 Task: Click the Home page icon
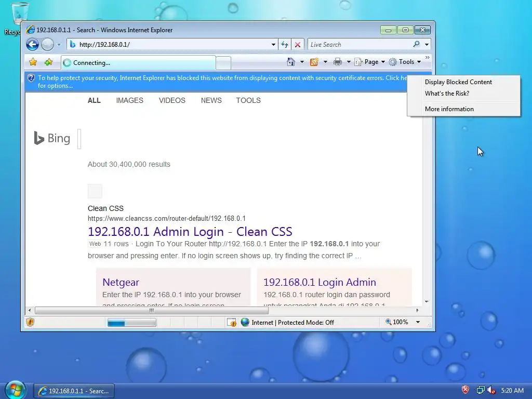(291, 62)
